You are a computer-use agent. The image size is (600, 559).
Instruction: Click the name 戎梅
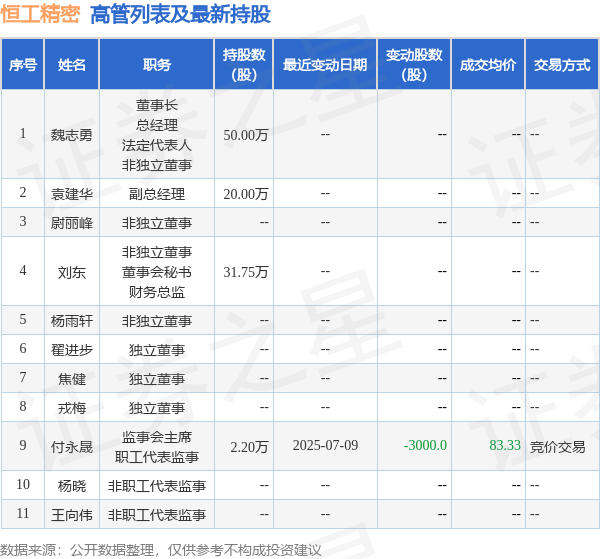[x=72, y=408]
